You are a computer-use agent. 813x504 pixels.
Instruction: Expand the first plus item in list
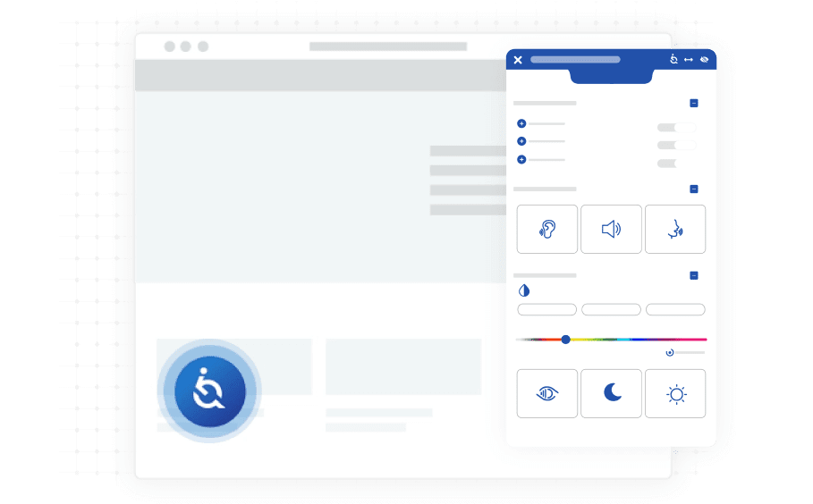tap(521, 124)
